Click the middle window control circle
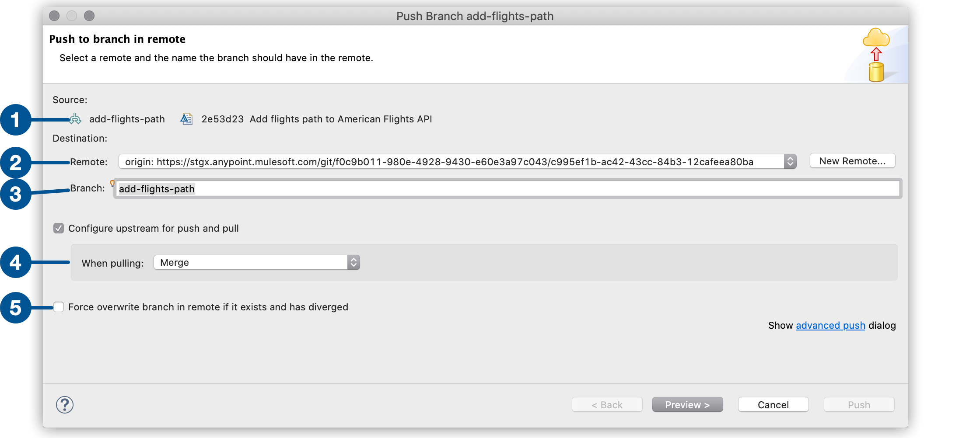The image size is (980, 438). tap(71, 16)
